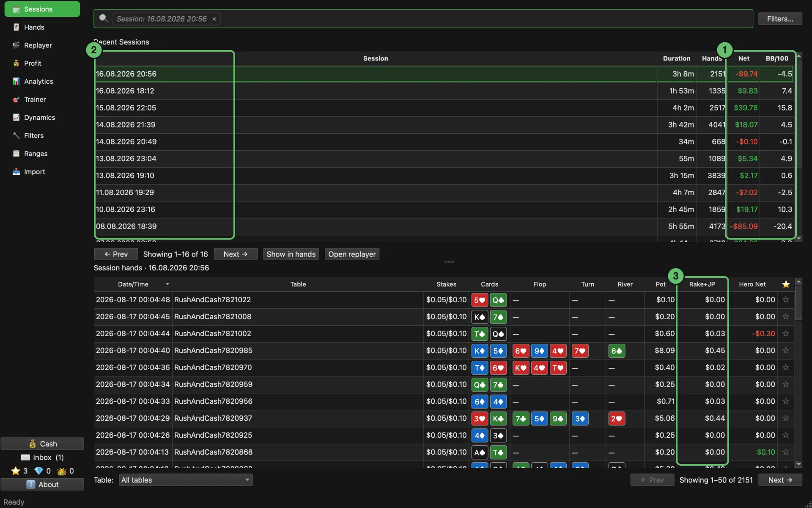The height and width of the screenshot is (508, 812).
Task: Open the Dynamics graph icon
Action: click(16, 117)
